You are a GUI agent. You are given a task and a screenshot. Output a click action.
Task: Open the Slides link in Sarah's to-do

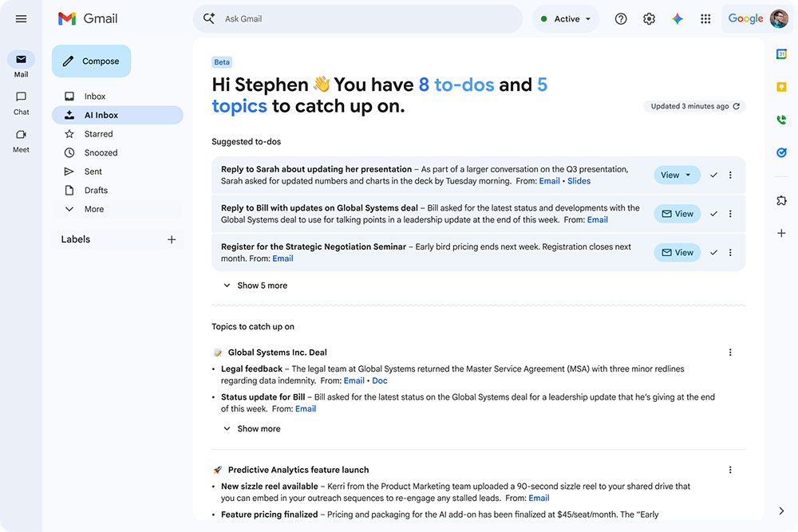point(579,181)
